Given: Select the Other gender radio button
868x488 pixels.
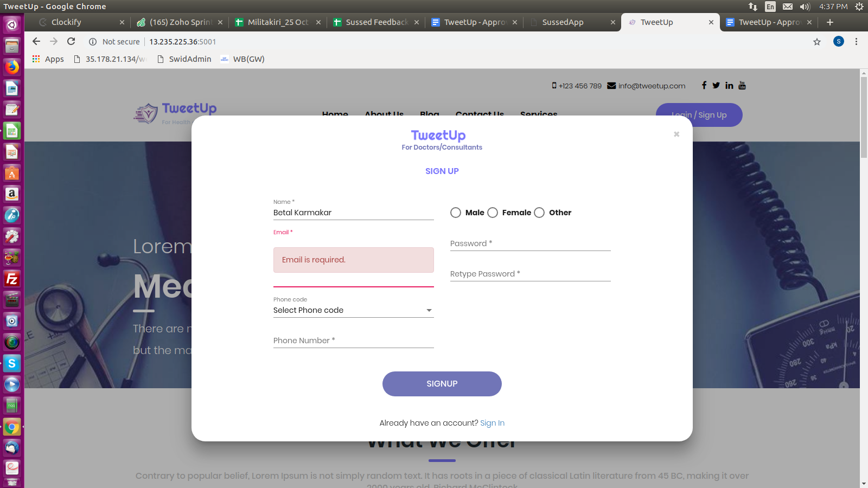Looking at the screenshot, I should pyautogui.click(x=539, y=213).
